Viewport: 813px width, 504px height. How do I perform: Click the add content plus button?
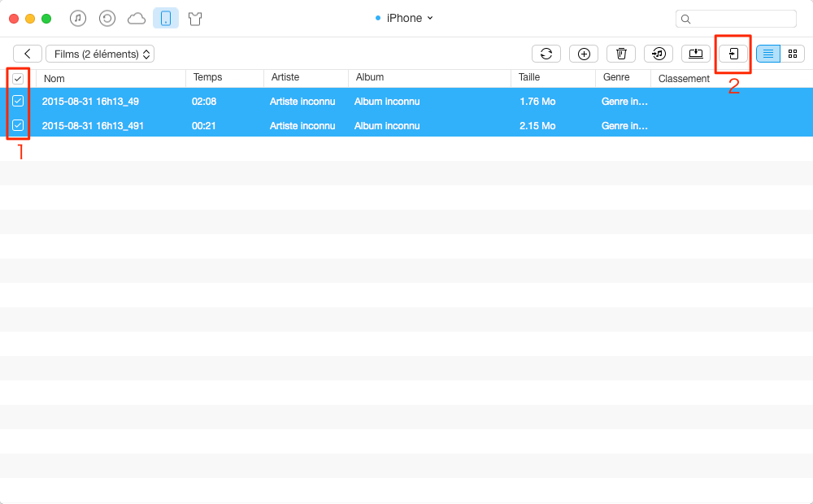(x=584, y=54)
